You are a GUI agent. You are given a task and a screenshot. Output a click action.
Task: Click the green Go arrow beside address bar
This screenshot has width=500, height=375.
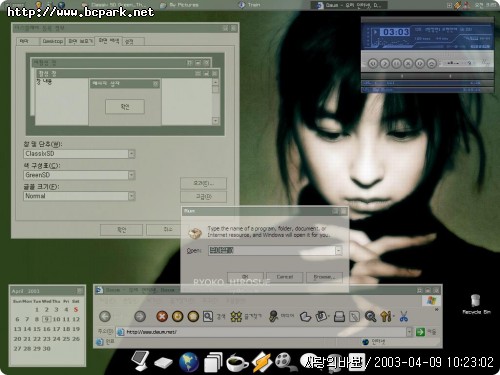(420, 332)
